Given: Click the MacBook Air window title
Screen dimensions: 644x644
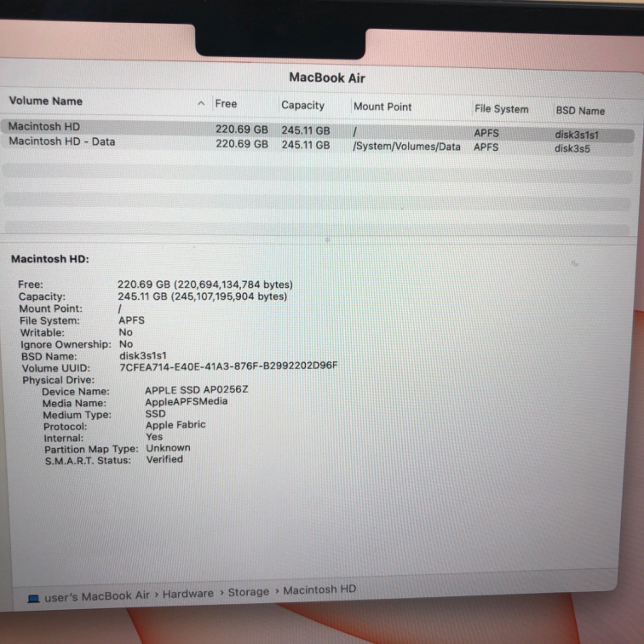Looking at the screenshot, I should (x=327, y=78).
